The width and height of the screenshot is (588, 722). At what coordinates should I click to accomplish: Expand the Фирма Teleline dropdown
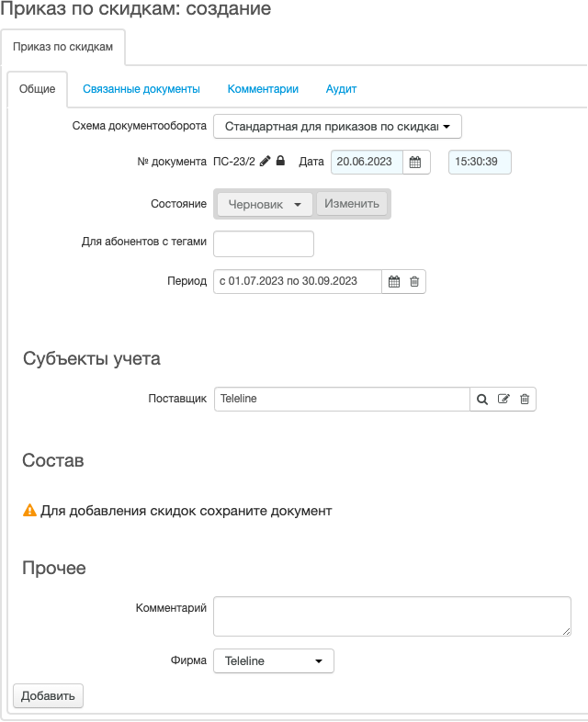[274, 661]
